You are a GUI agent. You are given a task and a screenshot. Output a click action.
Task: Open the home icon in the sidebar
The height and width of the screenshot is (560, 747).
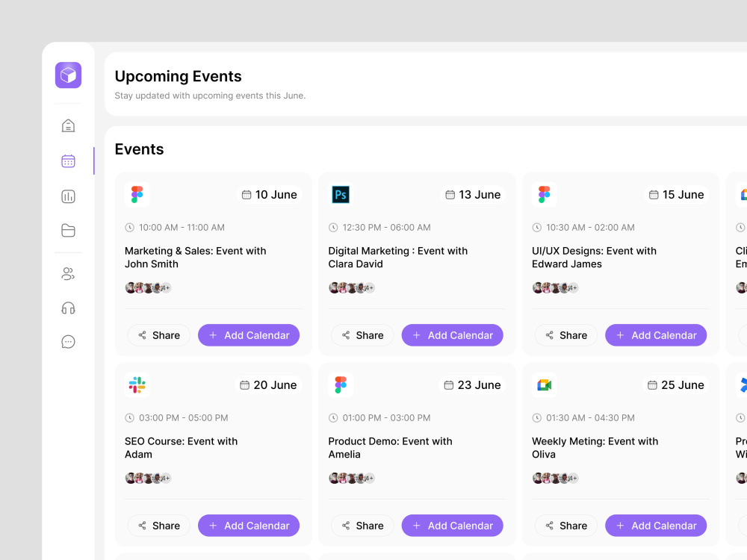click(x=68, y=125)
